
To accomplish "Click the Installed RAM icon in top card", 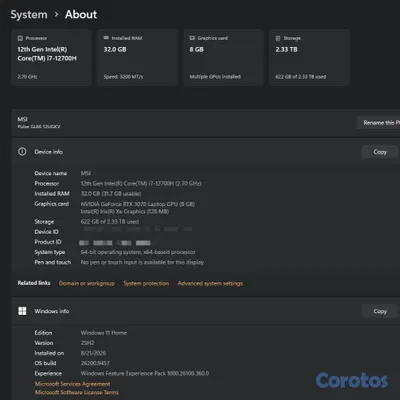I will [x=106, y=38].
